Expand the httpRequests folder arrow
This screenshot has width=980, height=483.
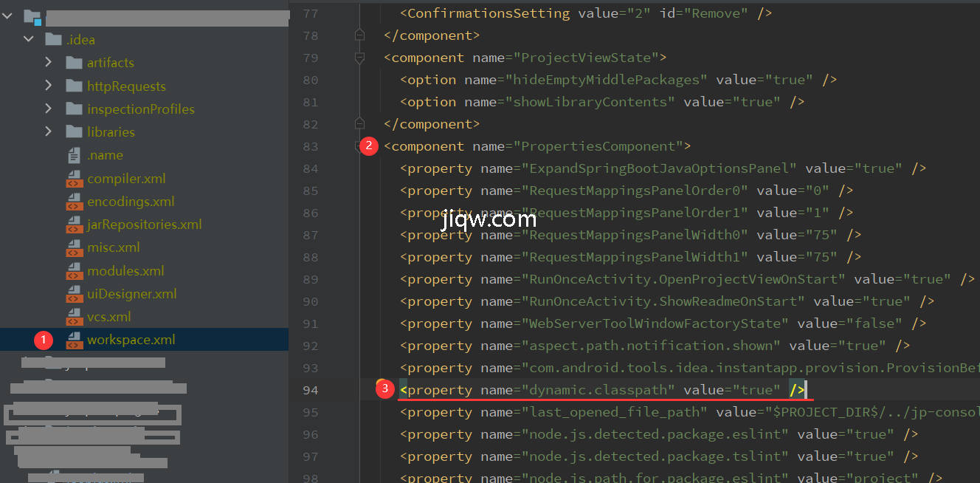49,86
